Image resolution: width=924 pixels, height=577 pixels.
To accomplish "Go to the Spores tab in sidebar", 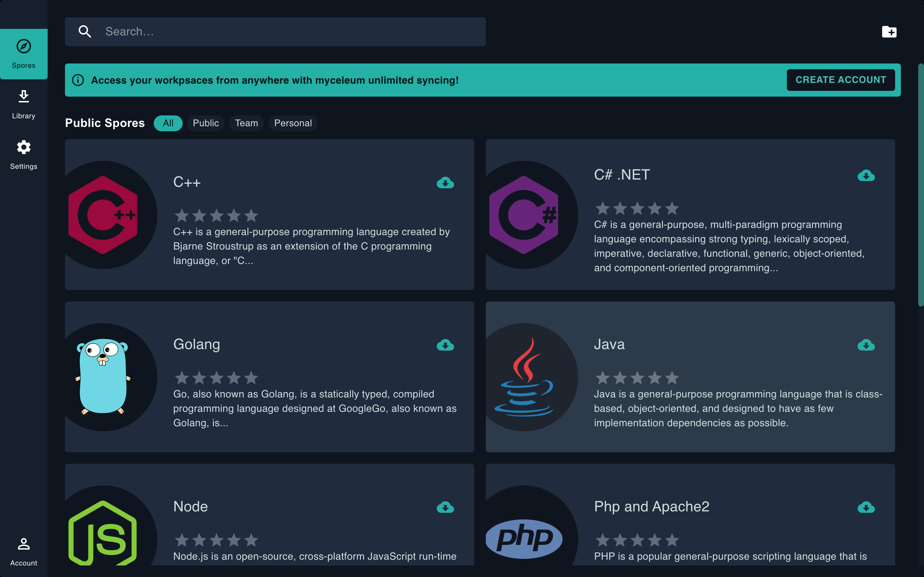I will (x=24, y=54).
